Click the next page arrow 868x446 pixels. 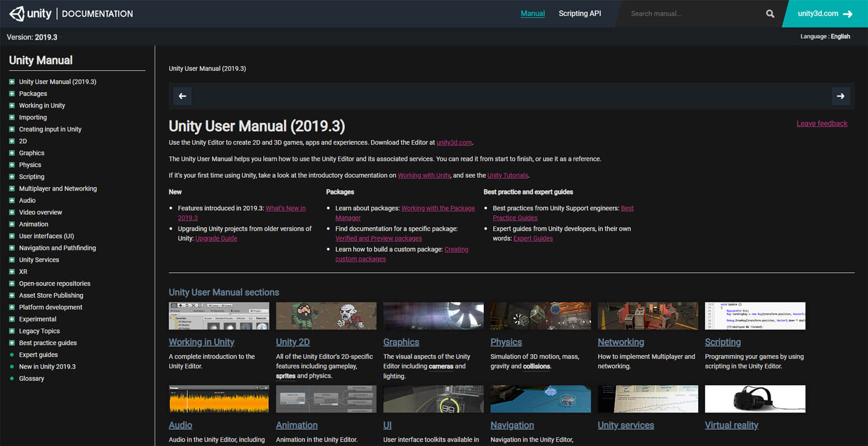click(x=841, y=96)
